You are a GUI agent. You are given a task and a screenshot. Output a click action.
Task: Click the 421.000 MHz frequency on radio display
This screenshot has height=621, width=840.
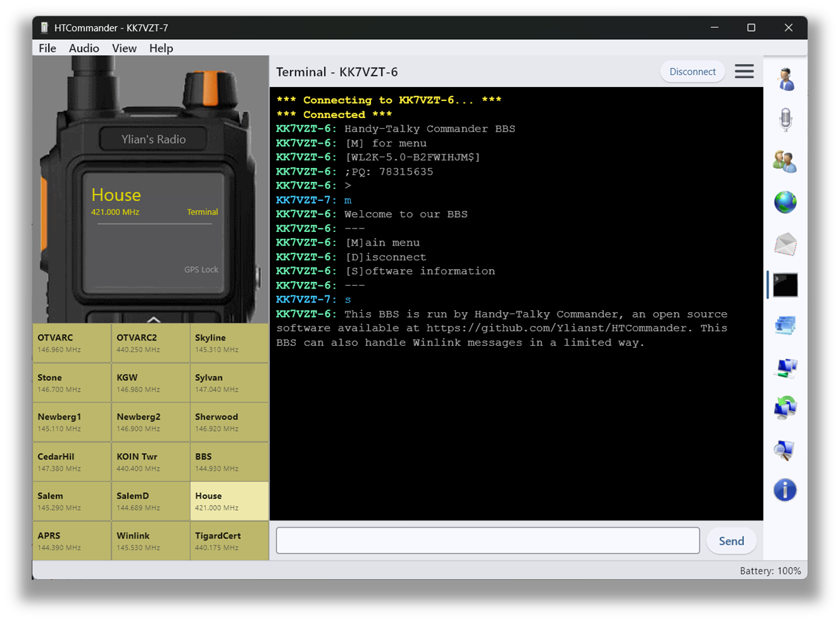pyautogui.click(x=115, y=212)
